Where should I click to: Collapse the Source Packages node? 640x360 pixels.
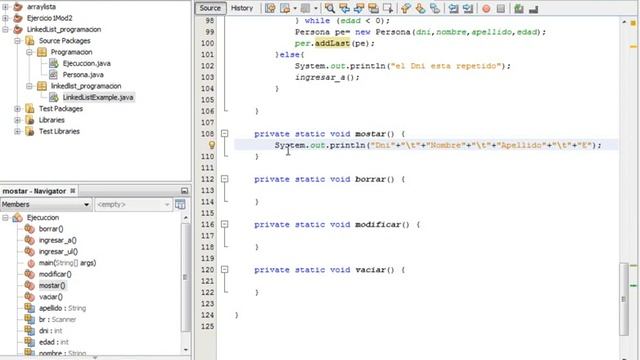click(x=17, y=41)
